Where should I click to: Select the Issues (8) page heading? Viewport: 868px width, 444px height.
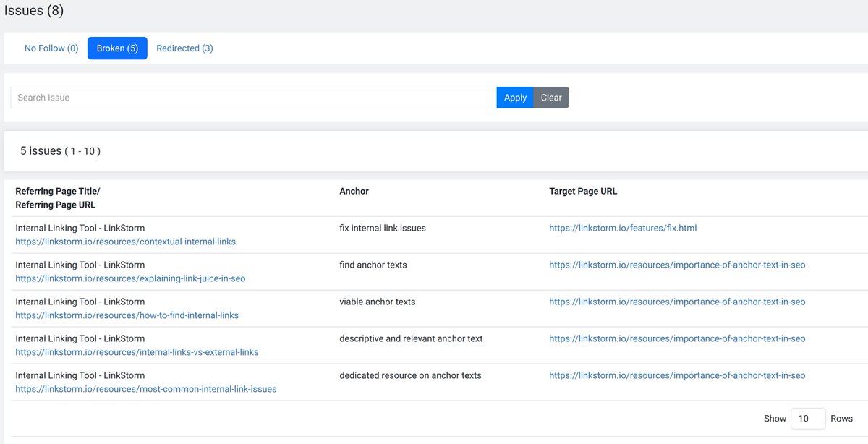click(x=34, y=10)
